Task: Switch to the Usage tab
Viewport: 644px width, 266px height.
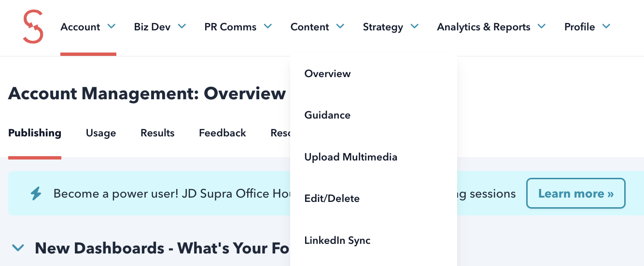Action: click(101, 133)
